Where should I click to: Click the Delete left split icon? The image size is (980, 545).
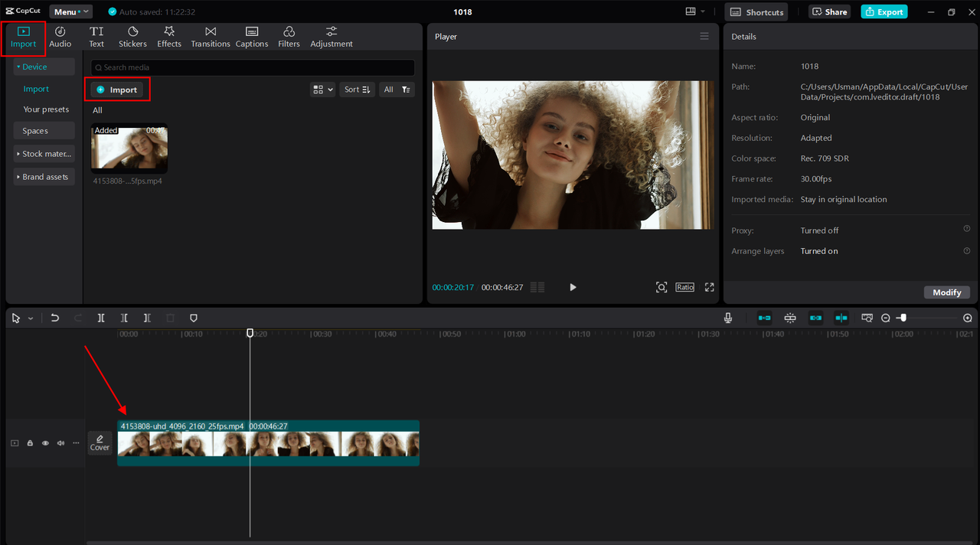click(124, 318)
